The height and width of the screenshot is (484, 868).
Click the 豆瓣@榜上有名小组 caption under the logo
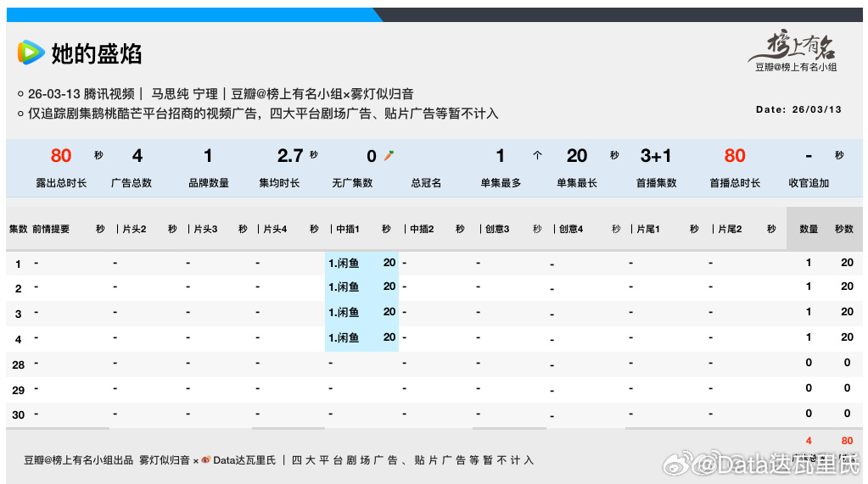click(796, 67)
